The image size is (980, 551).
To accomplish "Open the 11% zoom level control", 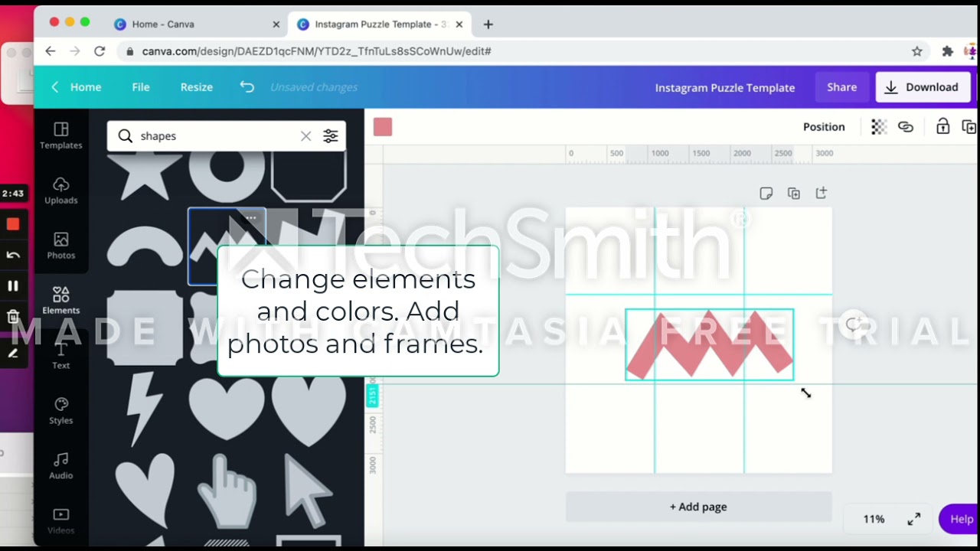I will point(874,519).
